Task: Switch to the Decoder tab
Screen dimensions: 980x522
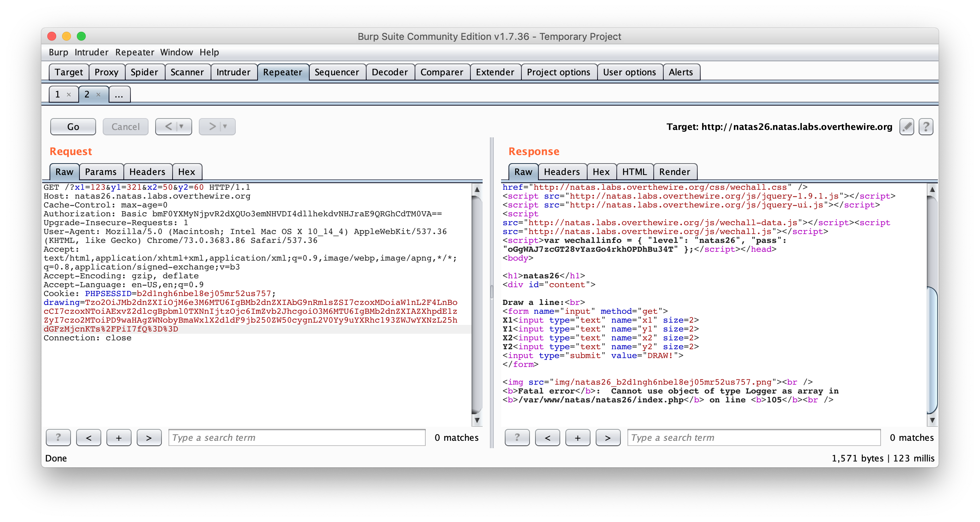Action: click(389, 72)
